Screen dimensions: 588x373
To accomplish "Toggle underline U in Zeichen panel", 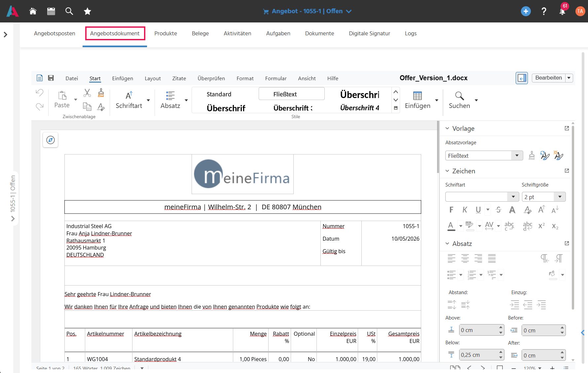I will tap(478, 210).
